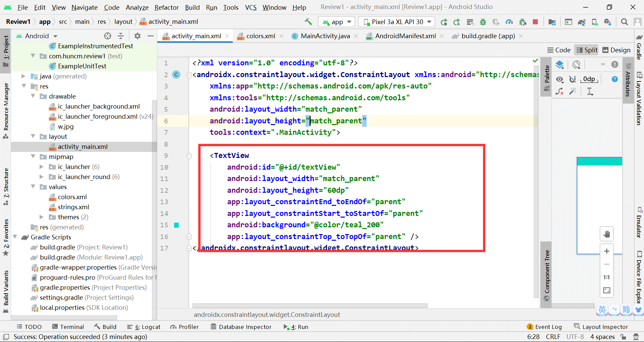Collapse the Gradle Scripts node arrow
The width and height of the screenshot is (644, 342).
pyautogui.click(x=15, y=237)
